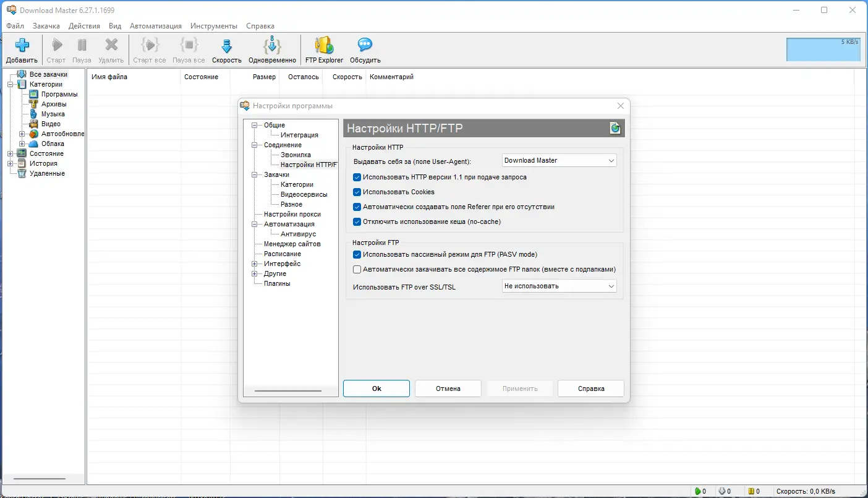Click the help icon in settings header
This screenshot has height=498, width=868.
[x=615, y=128]
